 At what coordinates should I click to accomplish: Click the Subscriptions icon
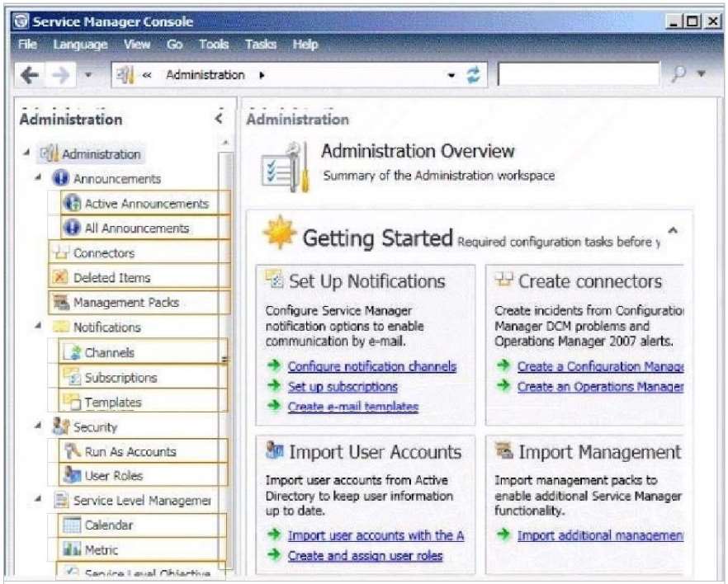pos(73,377)
